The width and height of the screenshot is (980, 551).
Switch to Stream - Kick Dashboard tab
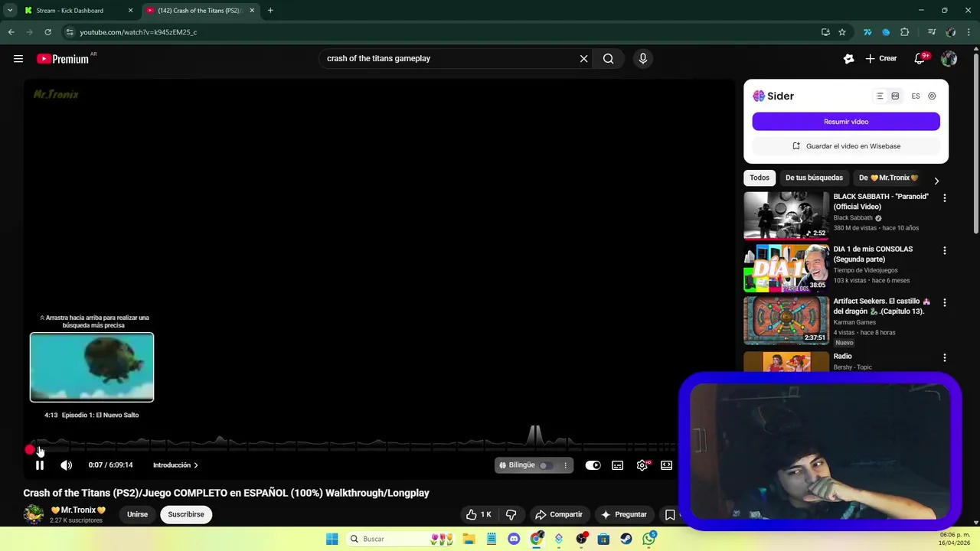[x=77, y=11]
